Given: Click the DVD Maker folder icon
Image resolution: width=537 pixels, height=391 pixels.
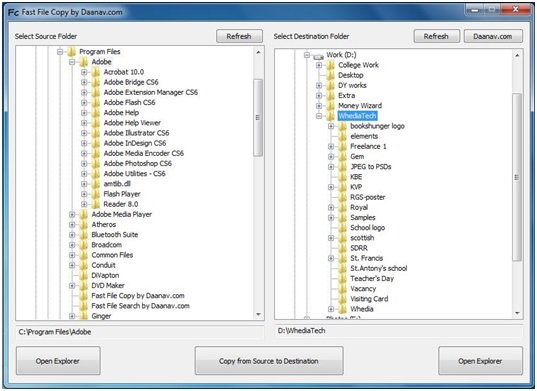Looking at the screenshot, I should [84, 285].
